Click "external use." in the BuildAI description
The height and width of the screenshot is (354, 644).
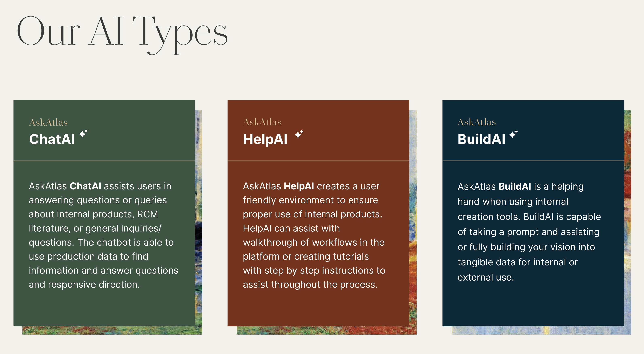[486, 277]
